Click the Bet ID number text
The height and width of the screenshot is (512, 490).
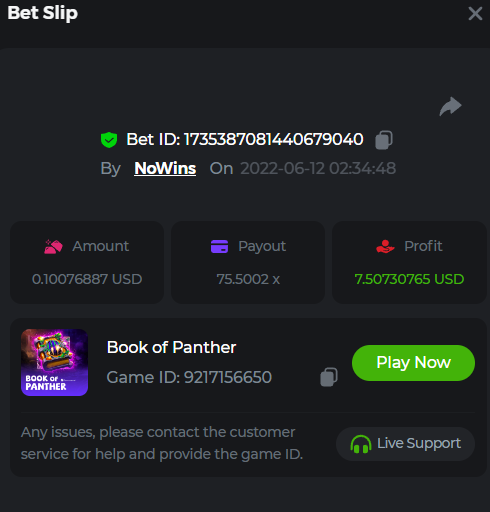(274, 139)
